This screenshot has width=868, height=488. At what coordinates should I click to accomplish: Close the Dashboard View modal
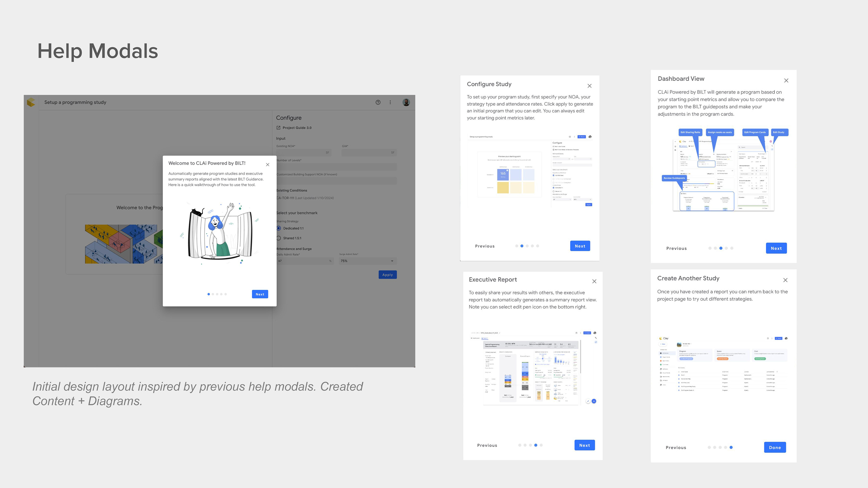[x=786, y=80]
